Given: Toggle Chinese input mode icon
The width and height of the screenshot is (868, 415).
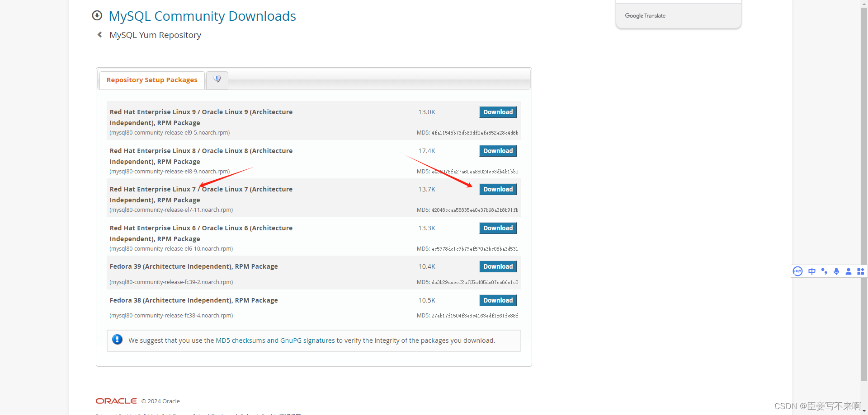Looking at the screenshot, I should click(x=812, y=271).
